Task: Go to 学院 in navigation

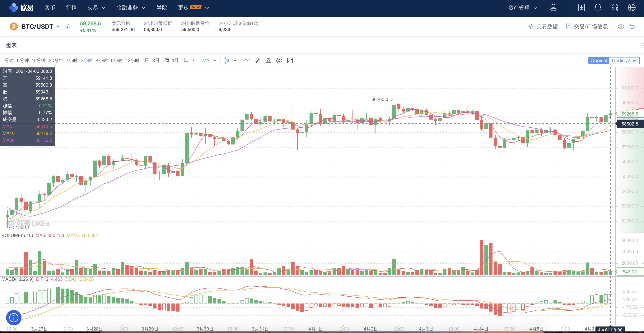Action: [162, 8]
